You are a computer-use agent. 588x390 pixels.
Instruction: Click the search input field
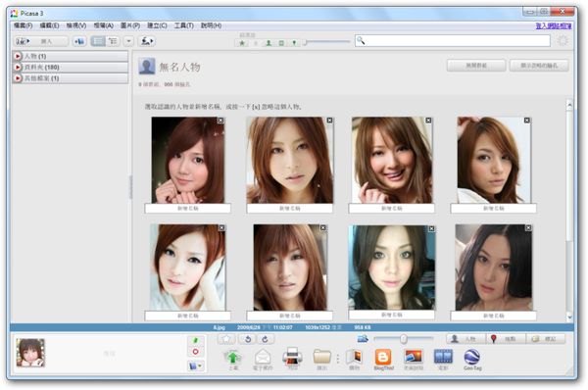click(453, 41)
